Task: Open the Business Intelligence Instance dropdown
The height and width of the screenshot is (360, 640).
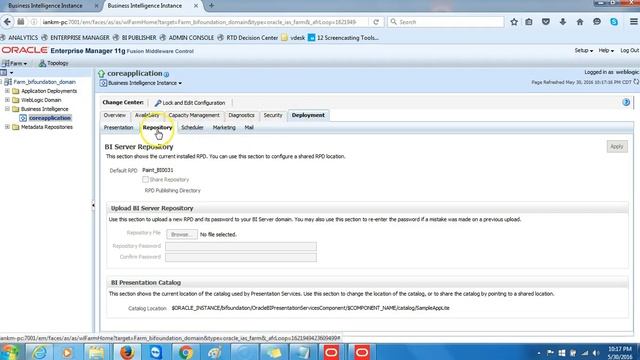Action: point(141,83)
